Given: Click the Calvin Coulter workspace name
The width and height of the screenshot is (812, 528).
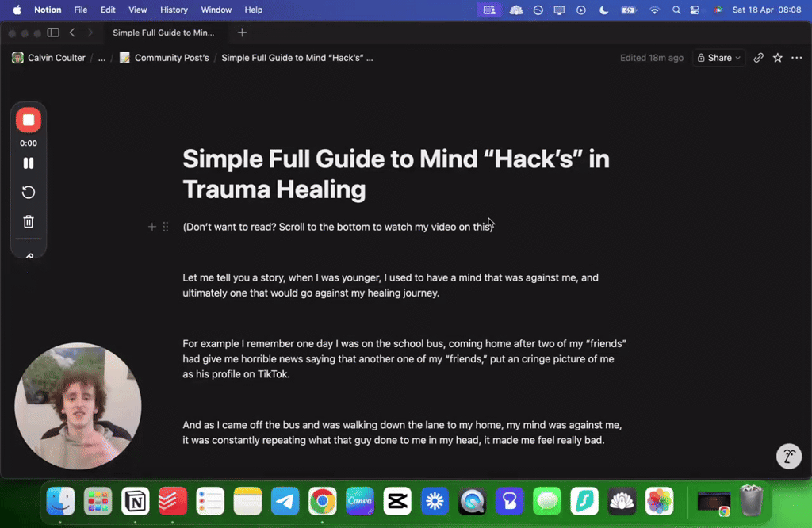Looking at the screenshot, I should 55,57.
